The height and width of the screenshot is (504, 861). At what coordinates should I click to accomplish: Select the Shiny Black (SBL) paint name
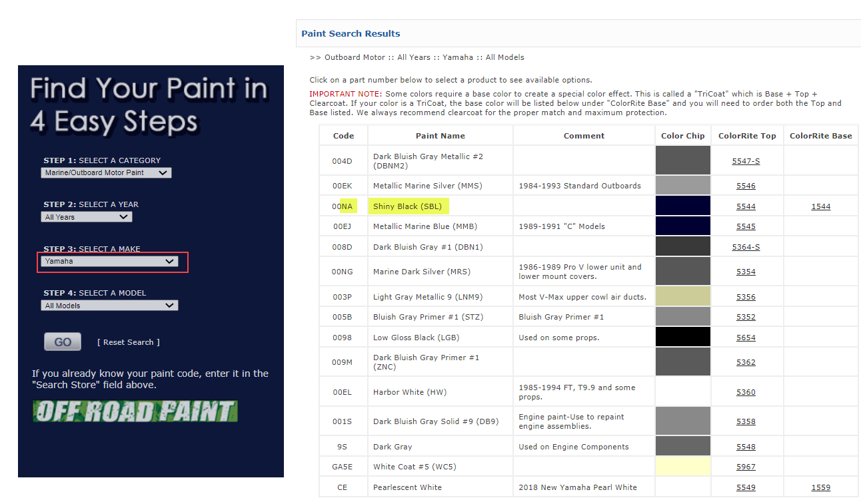408,206
